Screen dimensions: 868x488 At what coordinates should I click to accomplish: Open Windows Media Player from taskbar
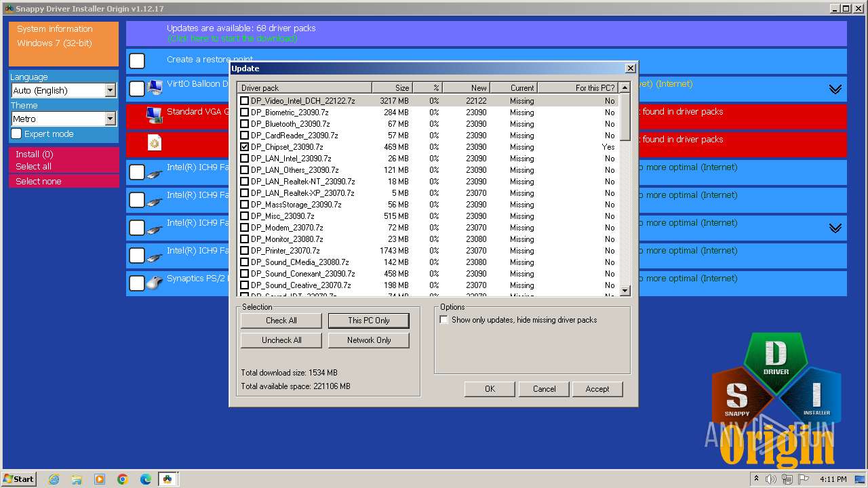(x=100, y=479)
